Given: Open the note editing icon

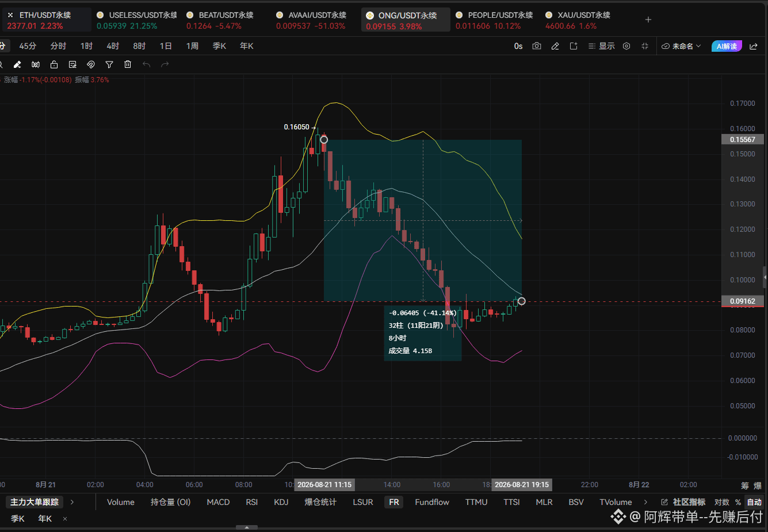Looking at the screenshot, I should (72, 64).
